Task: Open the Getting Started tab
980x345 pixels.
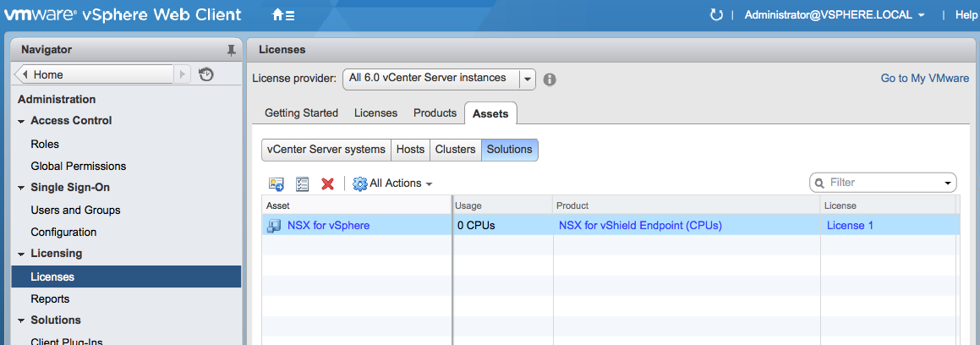Action: (x=301, y=113)
